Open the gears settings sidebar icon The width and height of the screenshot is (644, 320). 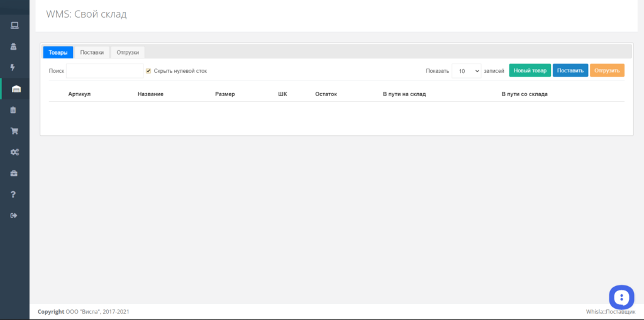[x=15, y=152]
